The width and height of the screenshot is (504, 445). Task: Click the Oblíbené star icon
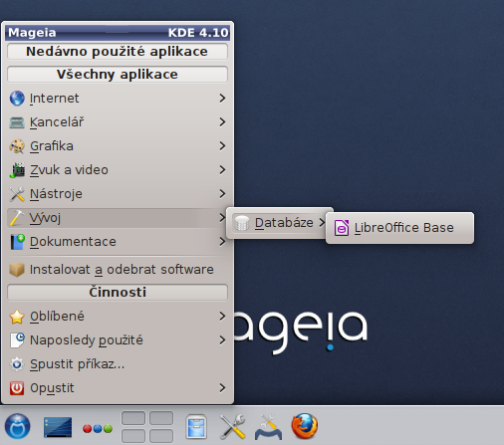pyautogui.click(x=17, y=317)
